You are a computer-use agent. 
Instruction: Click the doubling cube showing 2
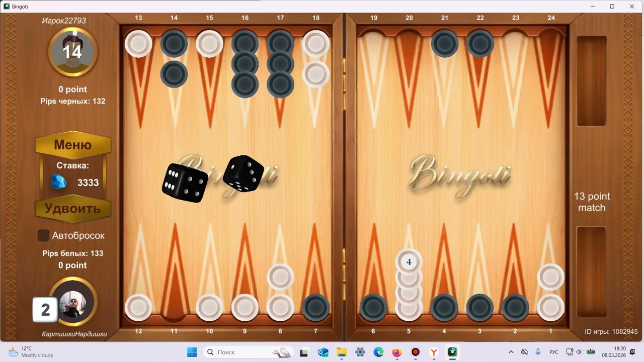point(45,310)
